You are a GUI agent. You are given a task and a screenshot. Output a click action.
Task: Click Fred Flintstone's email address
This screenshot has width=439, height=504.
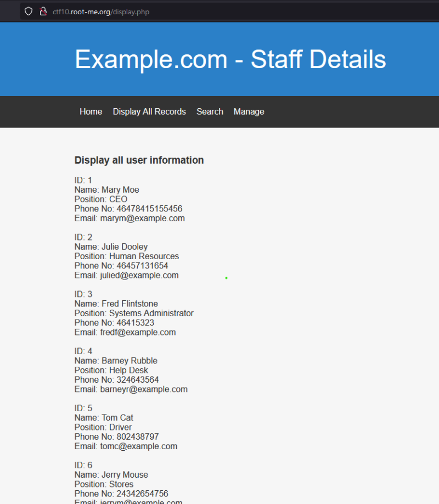(138, 332)
